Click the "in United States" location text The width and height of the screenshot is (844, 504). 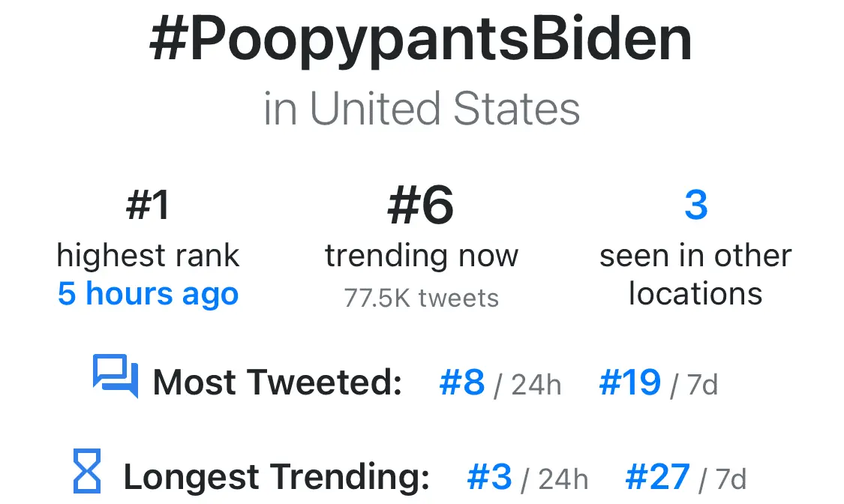(x=422, y=109)
